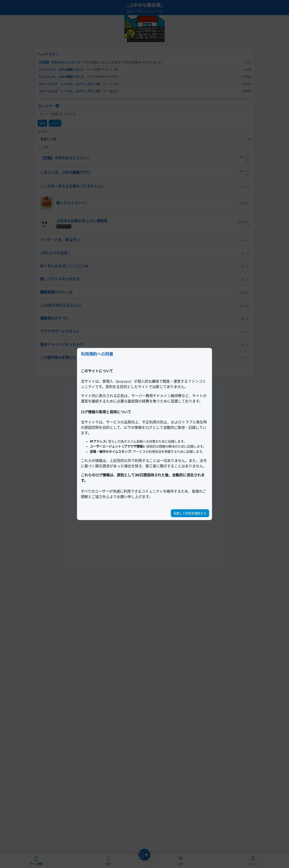Open the ホーム/更新 bottom nav icon
Image resolution: width=289 pixels, height=868 pixels.
[x=36, y=860]
